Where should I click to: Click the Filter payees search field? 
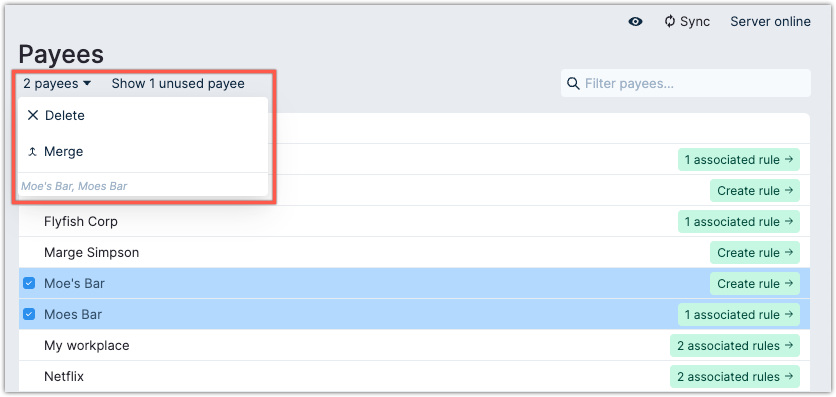pos(686,84)
